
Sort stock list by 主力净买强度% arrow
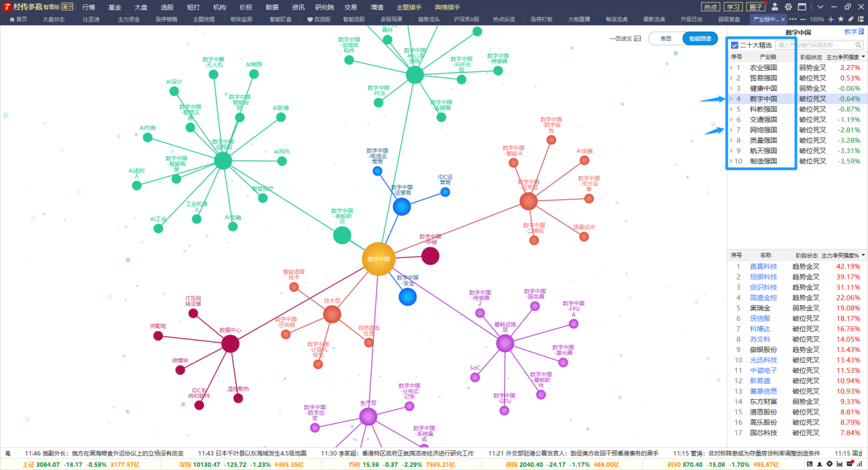click(863, 256)
